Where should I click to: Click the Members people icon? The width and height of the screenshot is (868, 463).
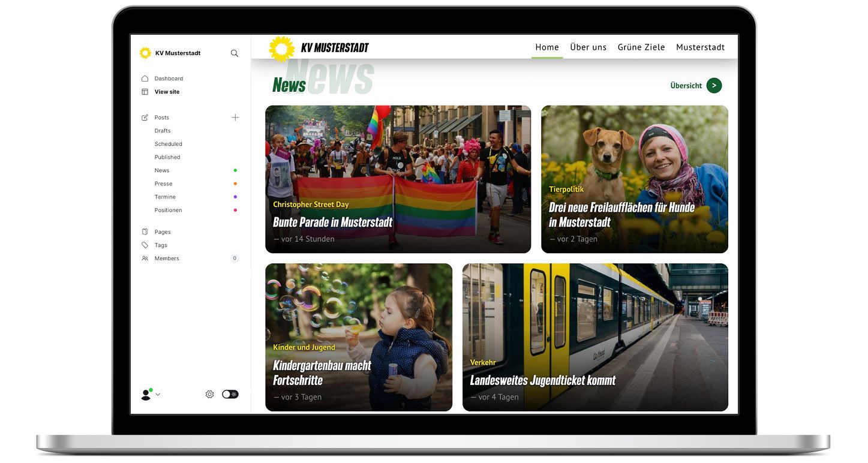pyautogui.click(x=145, y=258)
